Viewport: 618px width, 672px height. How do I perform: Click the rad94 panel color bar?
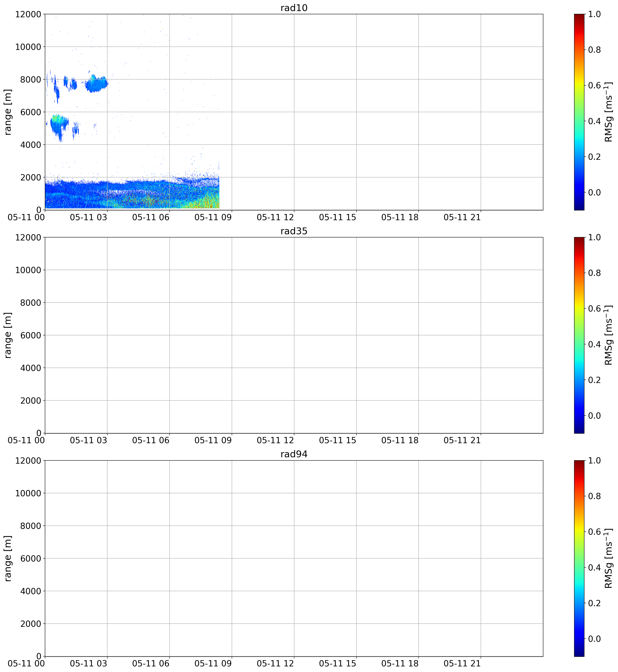click(579, 558)
